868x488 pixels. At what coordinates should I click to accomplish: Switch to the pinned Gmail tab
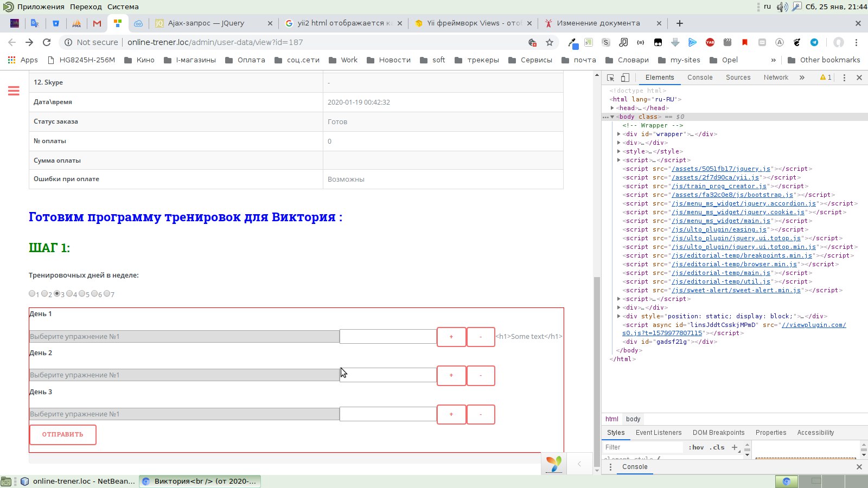97,23
